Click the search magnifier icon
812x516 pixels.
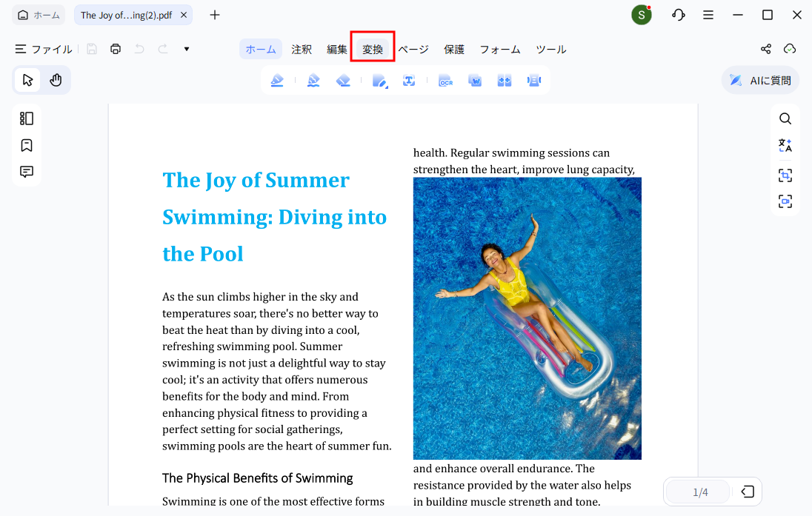click(785, 118)
